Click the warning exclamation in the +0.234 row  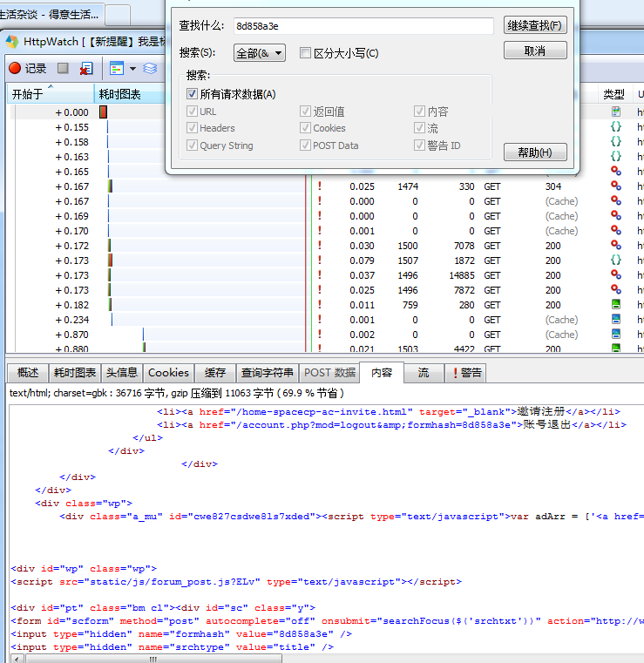(320, 319)
